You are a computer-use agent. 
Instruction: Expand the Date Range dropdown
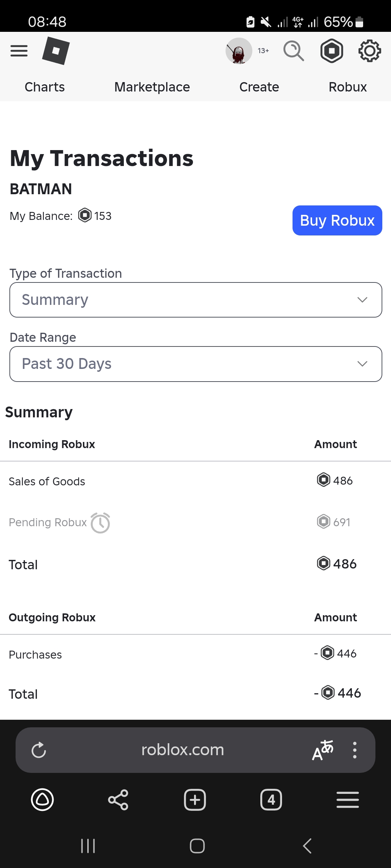tap(195, 364)
